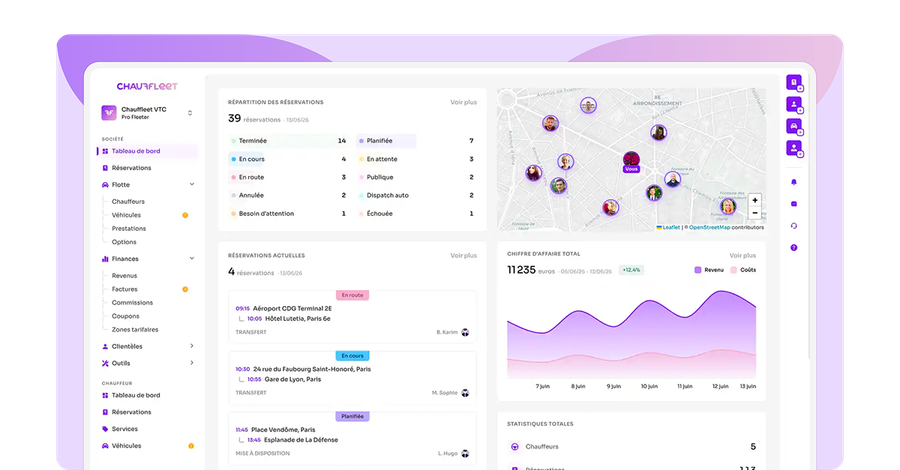This screenshot has width=900, height=470.
Task: Select the Échouée status row
Action: (417, 213)
